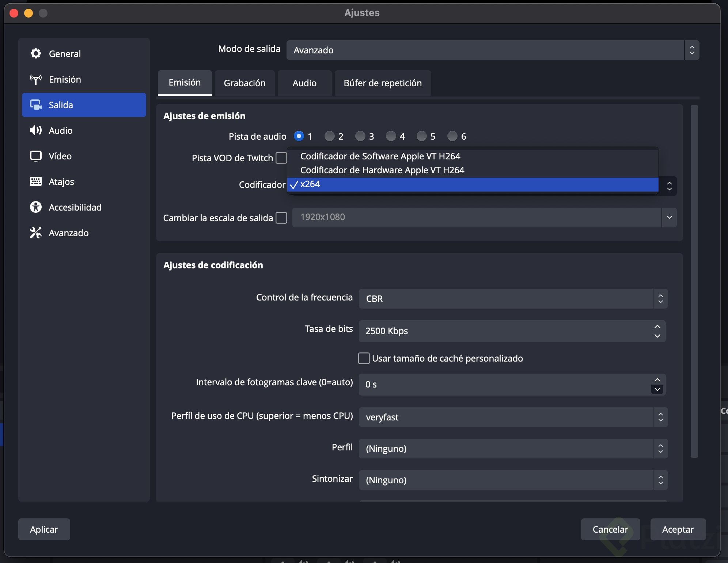Expand the Control de la frecuencia dropdown
The width and height of the screenshot is (728, 563).
513,299
